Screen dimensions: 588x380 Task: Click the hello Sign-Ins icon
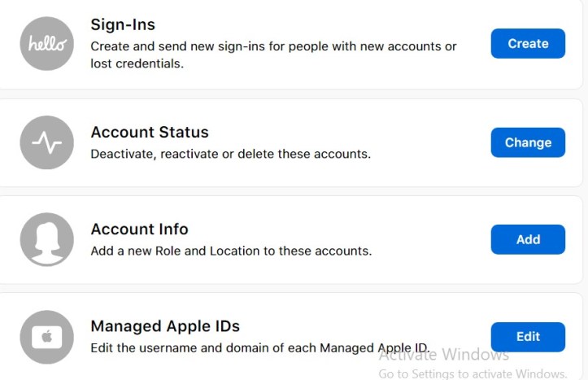pos(46,44)
